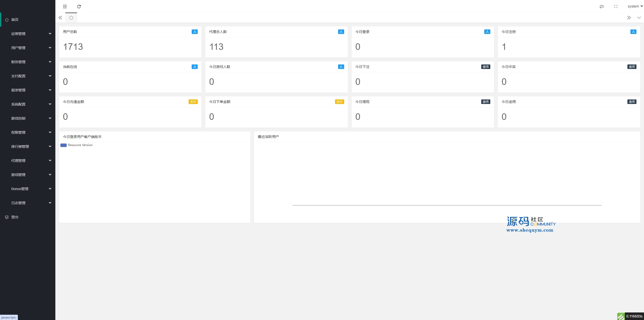Open tab operations dropdown chevron

pos(639,18)
